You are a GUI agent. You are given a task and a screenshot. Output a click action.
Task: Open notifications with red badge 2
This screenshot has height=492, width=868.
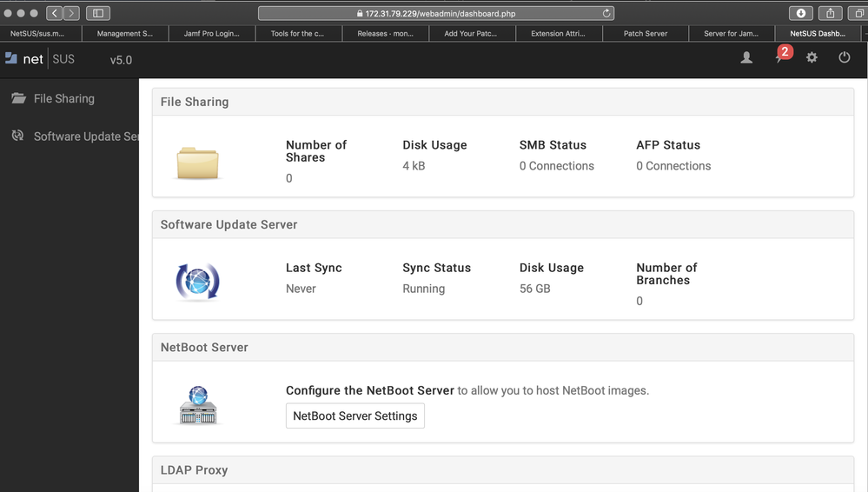(x=782, y=55)
